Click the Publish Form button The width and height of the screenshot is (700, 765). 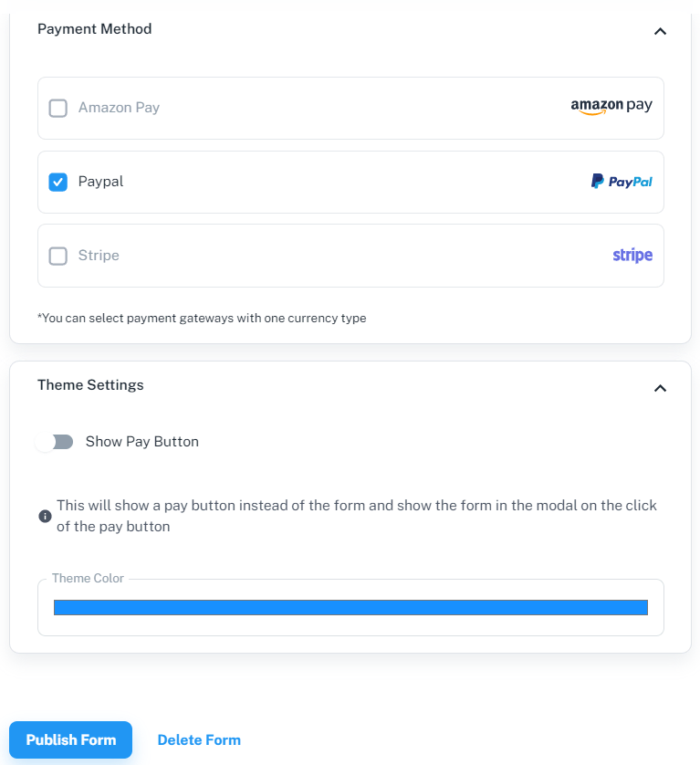point(70,739)
